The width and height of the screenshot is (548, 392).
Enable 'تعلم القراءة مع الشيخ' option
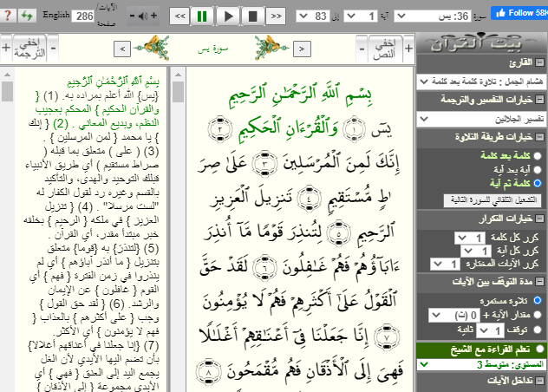pos(539,350)
